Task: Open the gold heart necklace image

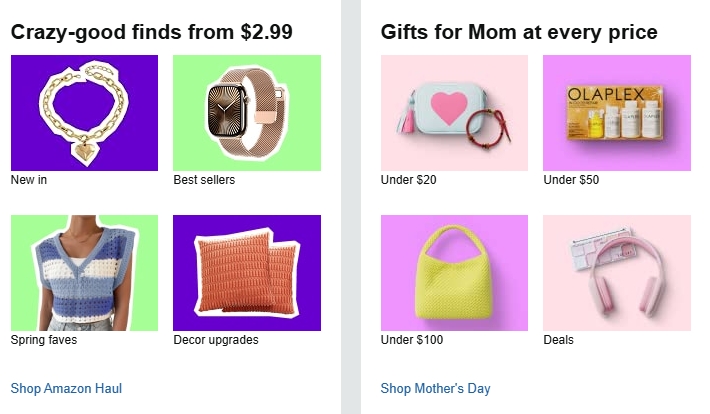Action: pyautogui.click(x=84, y=113)
